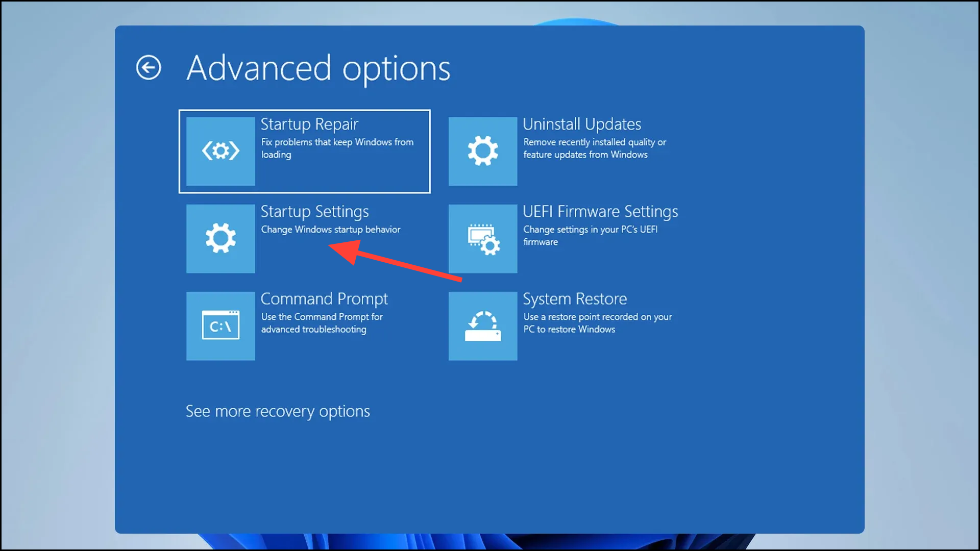Click "Use a restore point" description
This screenshot has height=551, width=980.
[597, 317]
